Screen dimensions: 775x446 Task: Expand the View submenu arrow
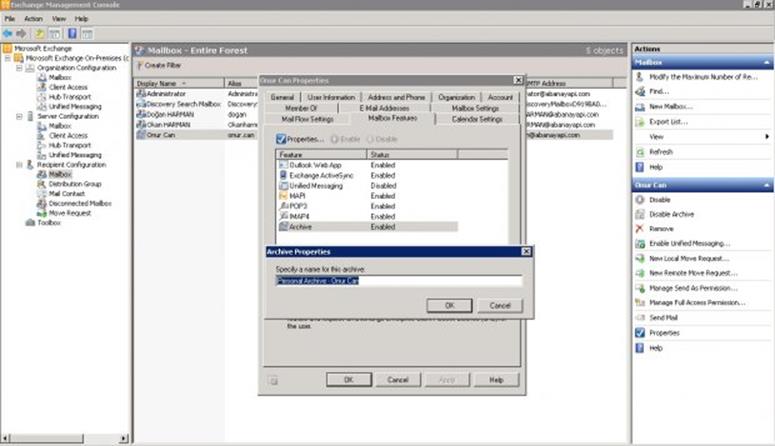(767, 137)
